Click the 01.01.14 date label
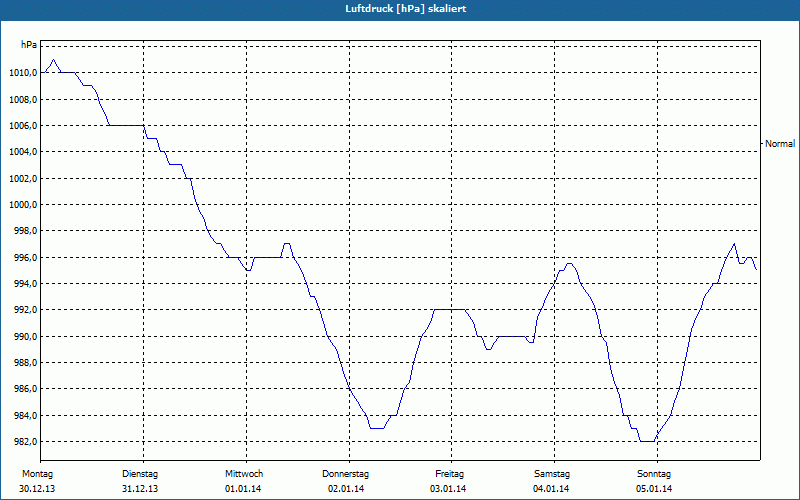This screenshot has width=800, height=500. coord(243,489)
